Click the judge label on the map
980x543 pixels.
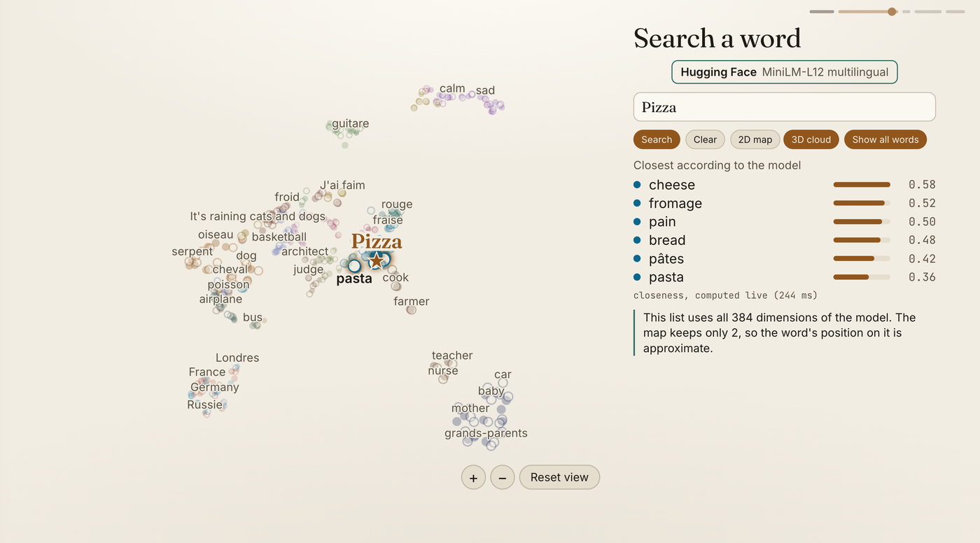[x=309, y=269]
